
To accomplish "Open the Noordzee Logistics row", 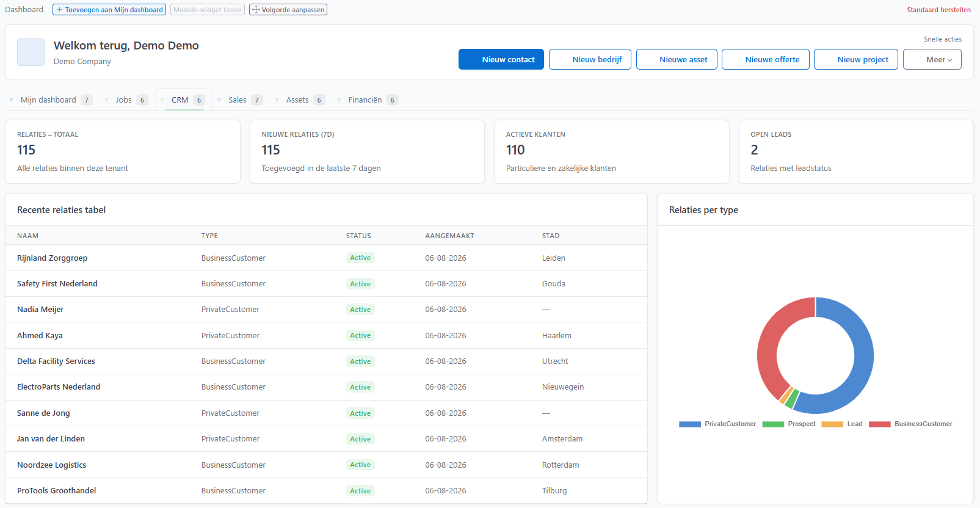I will click(326, 465).
